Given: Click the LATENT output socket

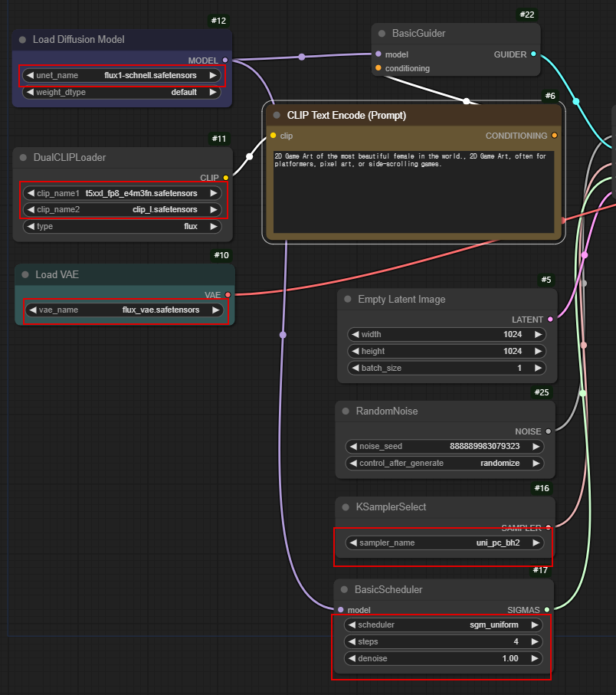Looking at the screenshot, I should tap(550, 319).
